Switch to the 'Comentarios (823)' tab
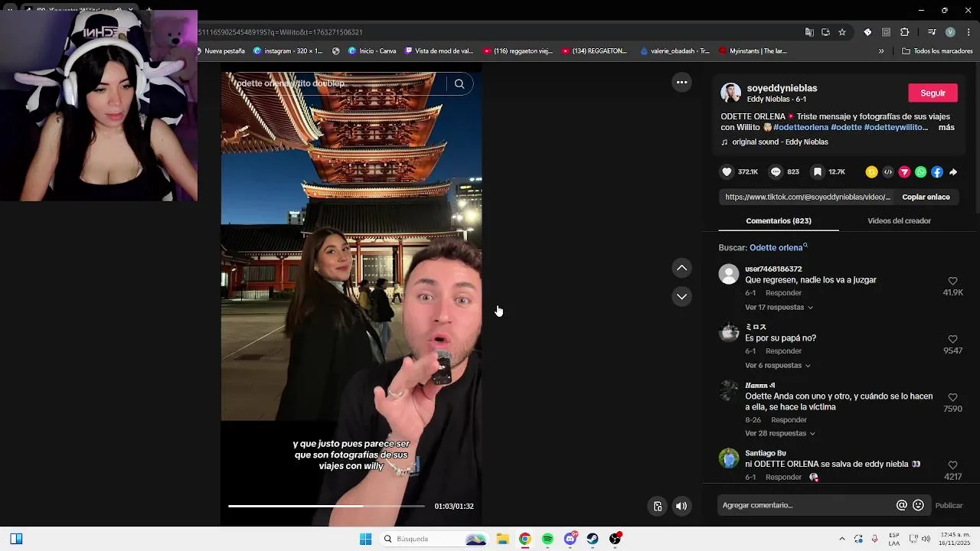Viewport: 980px width, 551px height. [779, 220]
